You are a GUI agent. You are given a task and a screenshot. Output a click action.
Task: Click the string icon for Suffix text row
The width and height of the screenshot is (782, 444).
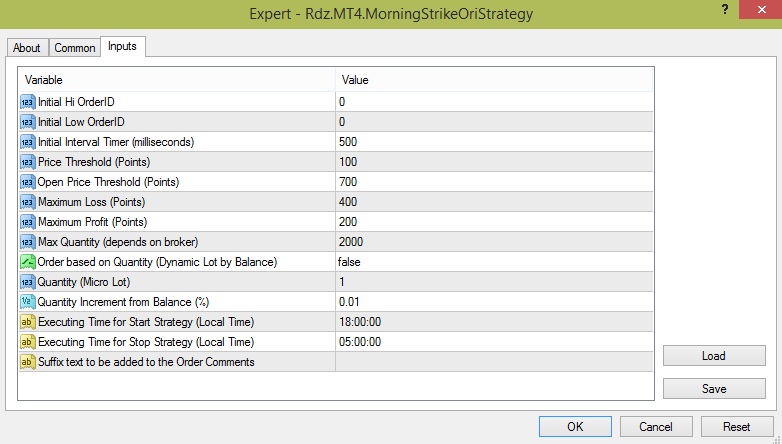click(27, 362)
